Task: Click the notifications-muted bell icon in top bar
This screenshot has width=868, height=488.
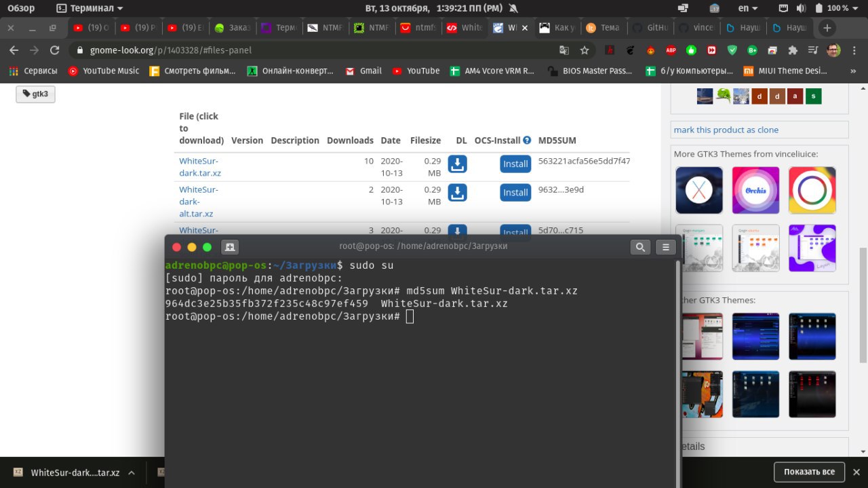Action: point(513,8)
